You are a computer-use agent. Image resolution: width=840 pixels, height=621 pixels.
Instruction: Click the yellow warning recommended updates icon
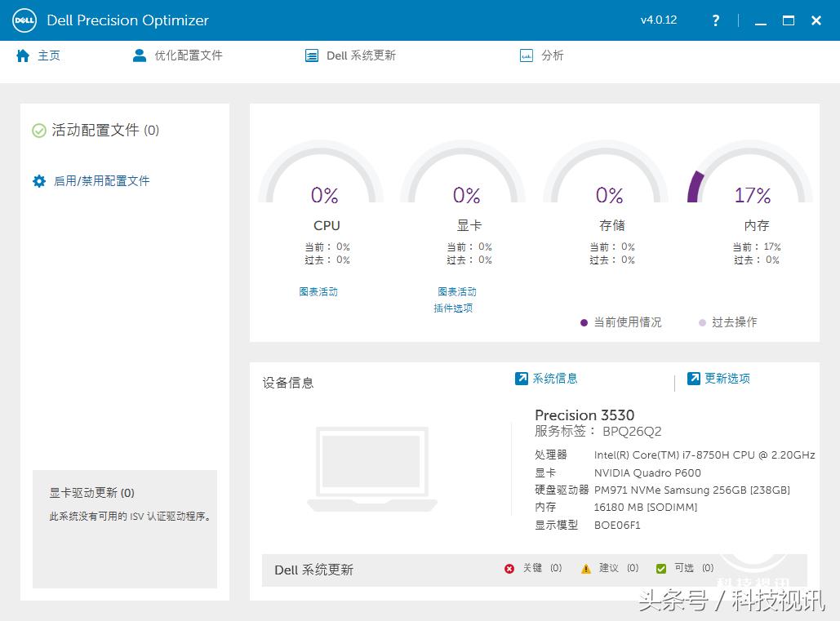click(585, 569)
